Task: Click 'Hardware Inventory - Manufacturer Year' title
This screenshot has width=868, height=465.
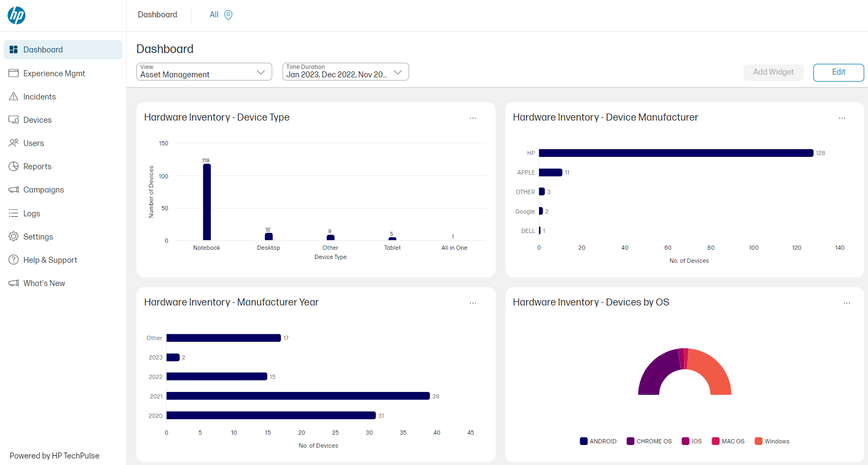Action: point(231,302)
